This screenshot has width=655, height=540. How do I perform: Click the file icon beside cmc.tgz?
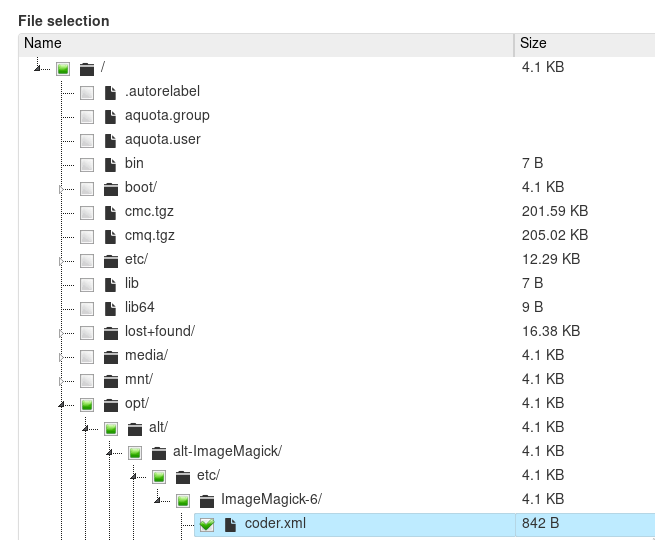coord(111,212)
